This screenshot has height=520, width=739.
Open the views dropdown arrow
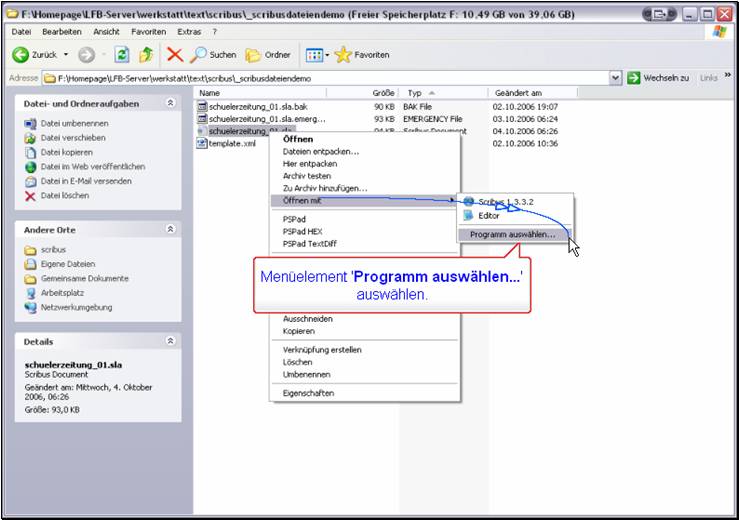point(327,55)
